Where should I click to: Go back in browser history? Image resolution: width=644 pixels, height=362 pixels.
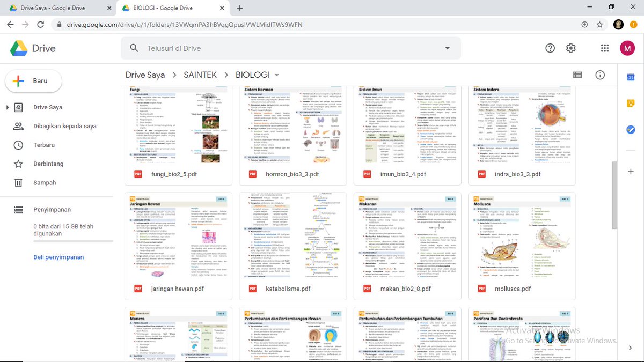[x=11, y=25]
